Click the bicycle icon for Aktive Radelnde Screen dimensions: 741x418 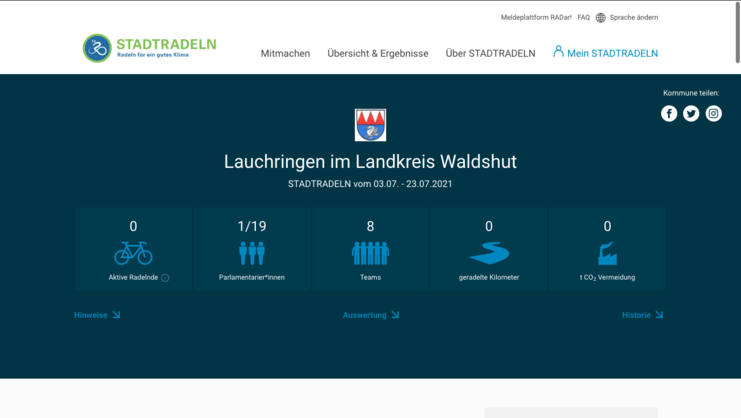(x=133, y=252)
